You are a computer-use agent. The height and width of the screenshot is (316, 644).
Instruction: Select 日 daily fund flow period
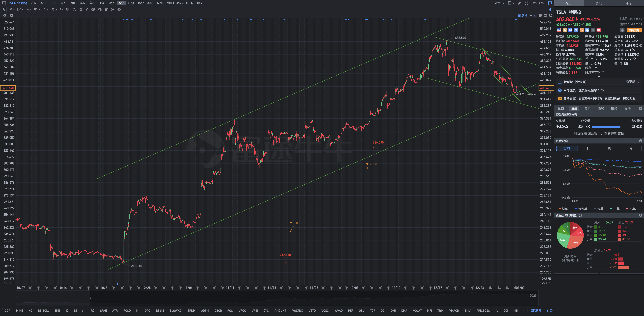coord(588,148)
